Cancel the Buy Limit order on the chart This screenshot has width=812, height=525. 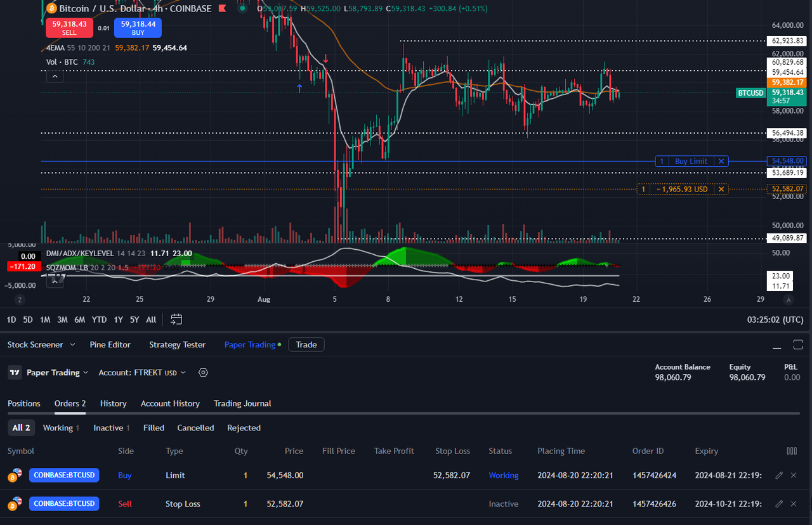click(721, 161)
